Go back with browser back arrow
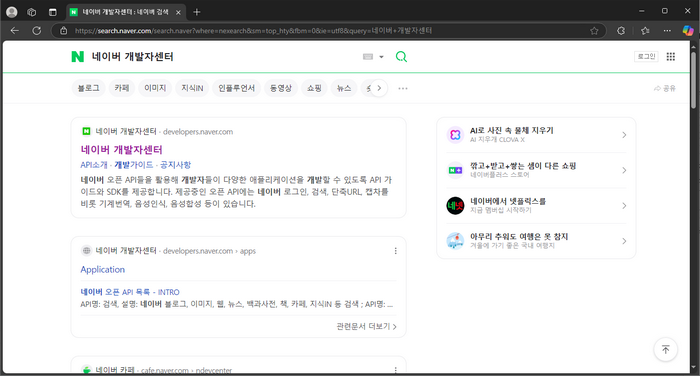This screenshot has height=376, width=700. (15, 30)
